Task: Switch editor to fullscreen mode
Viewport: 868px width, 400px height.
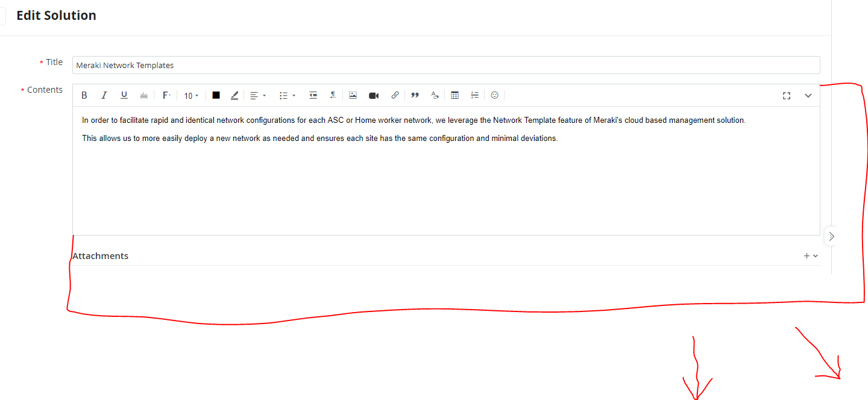Action: pos(787,96)
